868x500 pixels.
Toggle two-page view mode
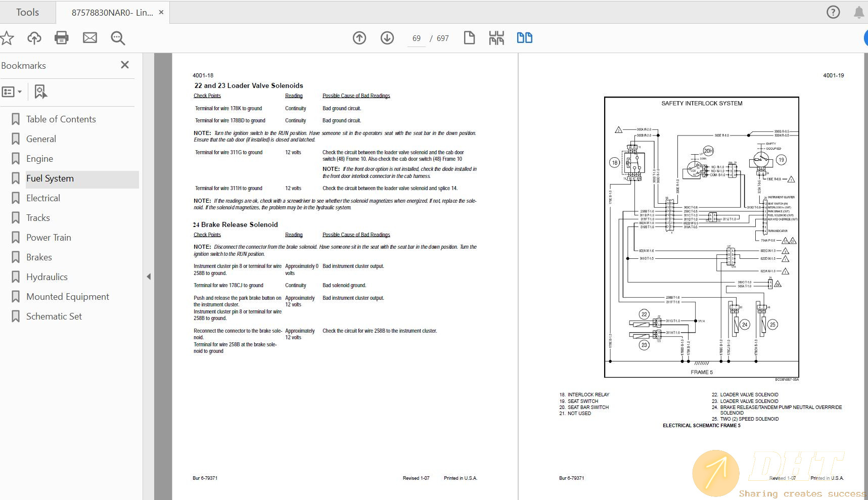pyautogui.click(x=524, y=38)
